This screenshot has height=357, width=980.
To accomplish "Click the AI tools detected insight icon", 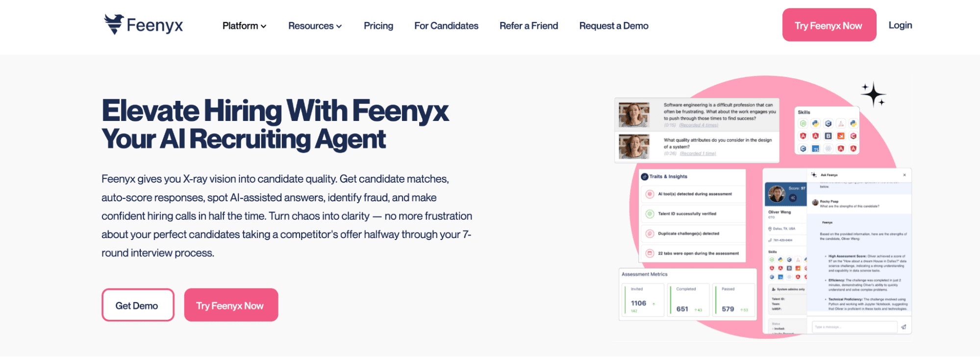I will pyautogui.click(x=650, y=194).
